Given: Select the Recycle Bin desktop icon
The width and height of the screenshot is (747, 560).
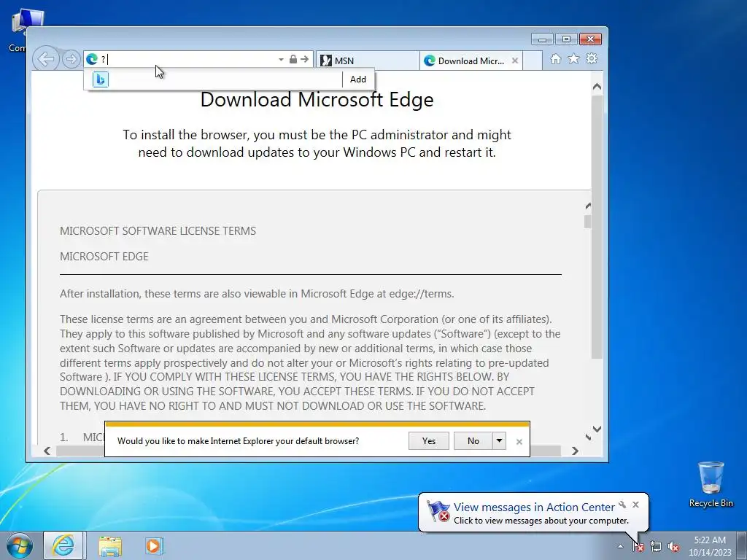Looking at the screenshot, I should pyautogui.click(x=711, y=484).
